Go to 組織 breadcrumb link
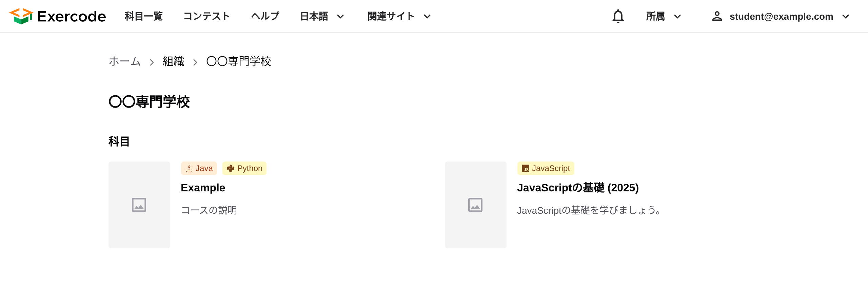The image size is (868, 285). coord(174,61)
